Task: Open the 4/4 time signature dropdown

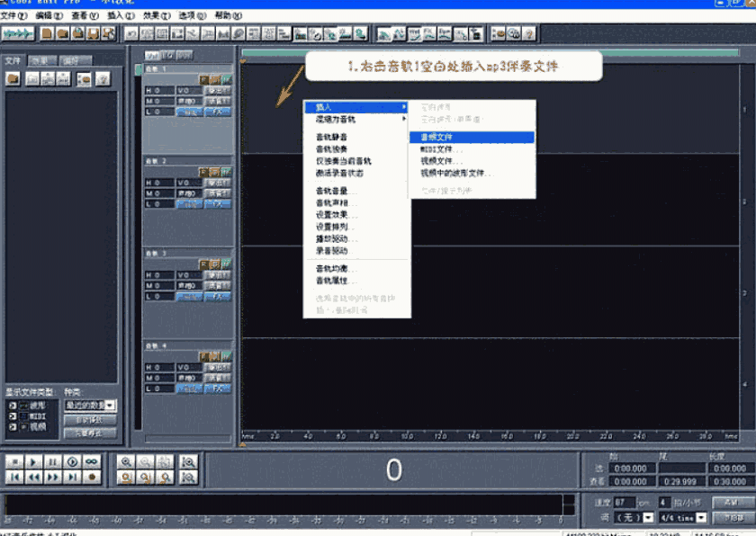Action: [x=700, y=518]
